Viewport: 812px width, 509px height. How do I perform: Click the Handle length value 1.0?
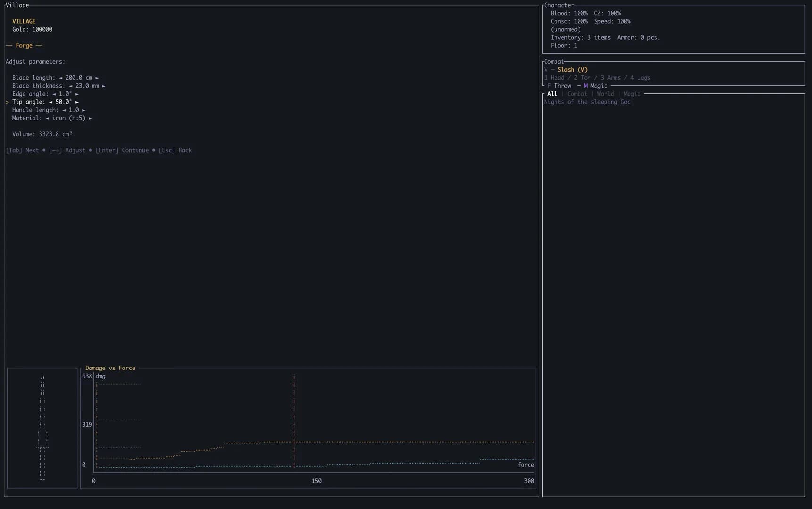[74, 110]
